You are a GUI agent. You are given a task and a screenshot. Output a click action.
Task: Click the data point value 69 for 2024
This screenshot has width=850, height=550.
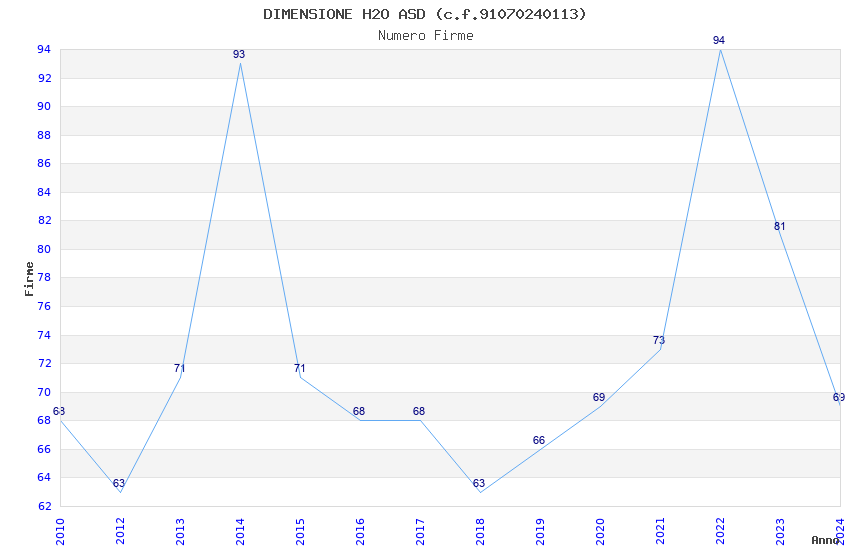tap(839, 397)
